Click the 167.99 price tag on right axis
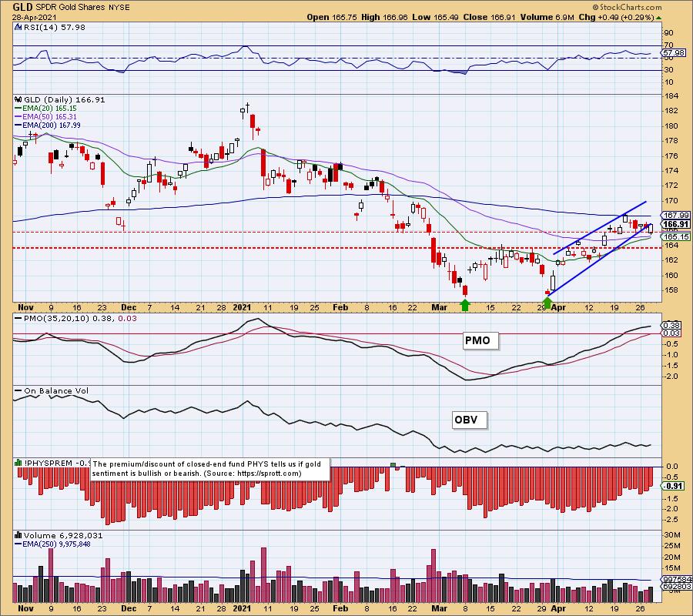The width and height of the screenshot is (693, 616). (677, 215)
